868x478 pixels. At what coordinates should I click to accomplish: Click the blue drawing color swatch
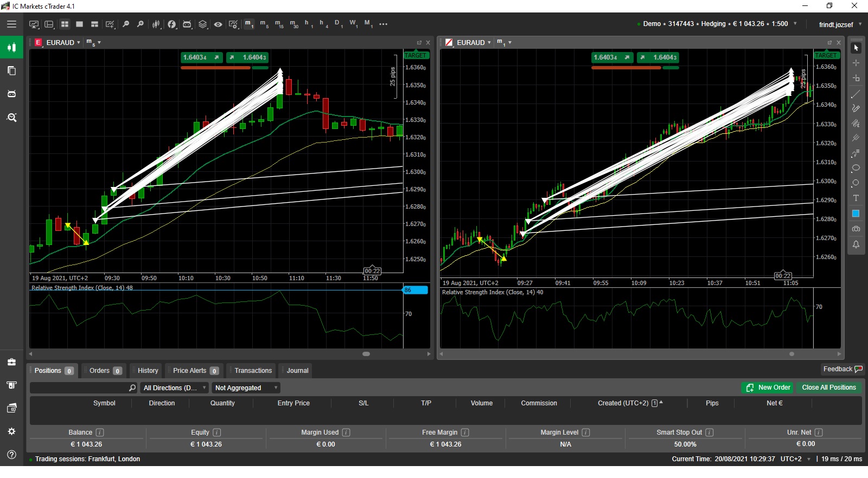click(856, 214)
